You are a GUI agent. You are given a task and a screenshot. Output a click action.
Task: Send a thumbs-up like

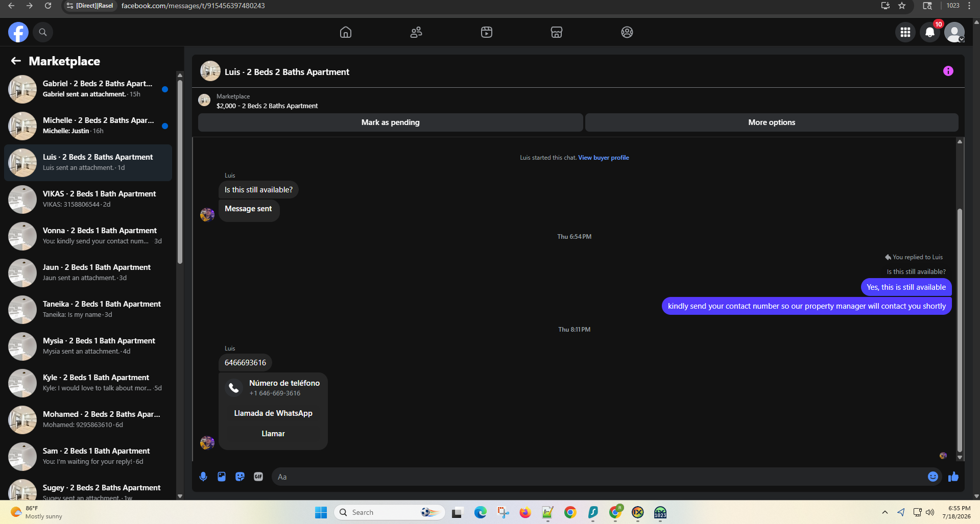(x=953, y=477)
